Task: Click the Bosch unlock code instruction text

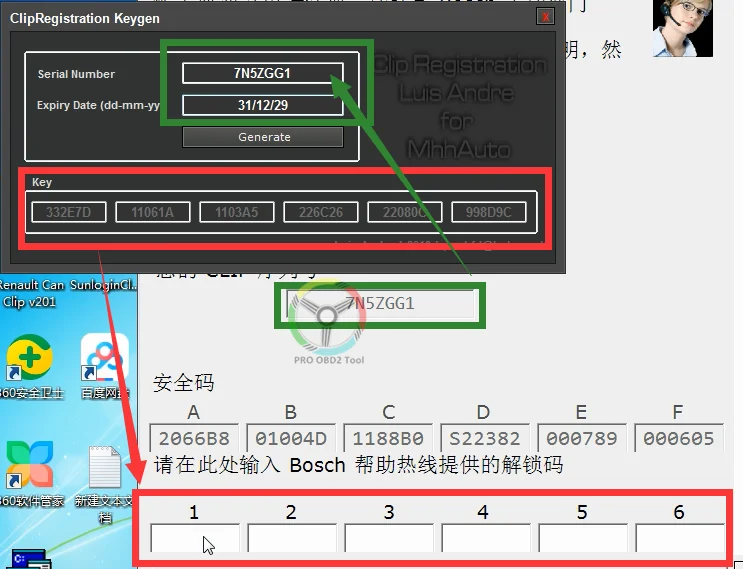Action: [x=359, y=465]
